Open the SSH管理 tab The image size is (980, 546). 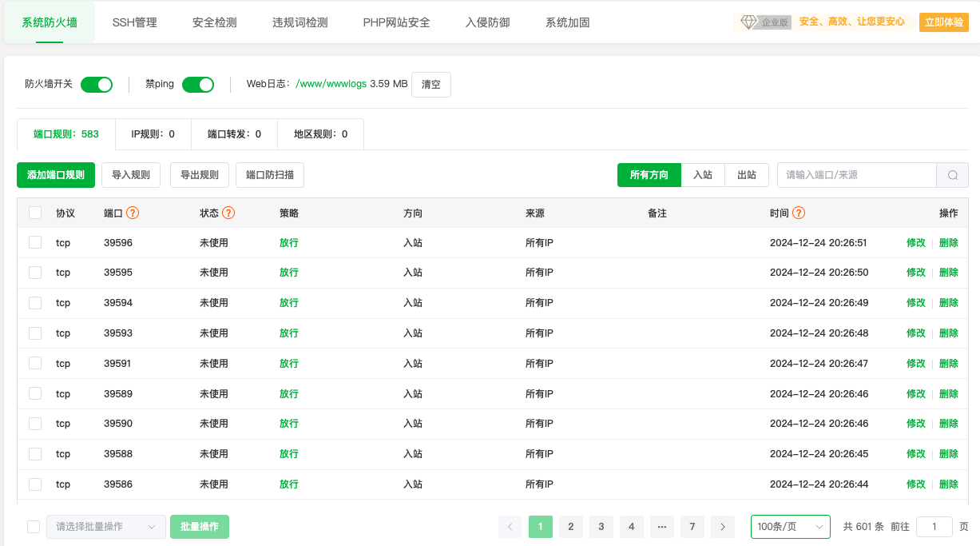[135, 22]
